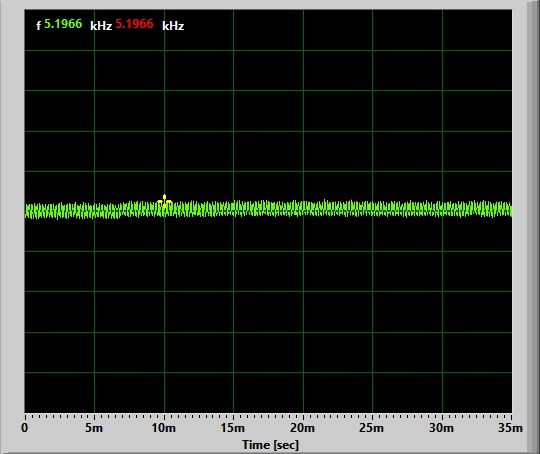Click the 'Time [sec]' axis title
Image resolution: width=540 pixels, height=454 pixels.
270,445
